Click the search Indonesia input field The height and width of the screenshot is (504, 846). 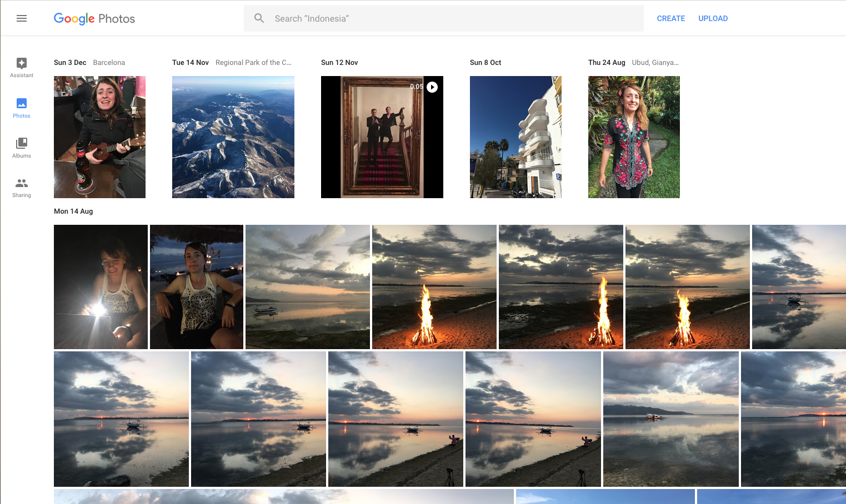tap(443, 18)
